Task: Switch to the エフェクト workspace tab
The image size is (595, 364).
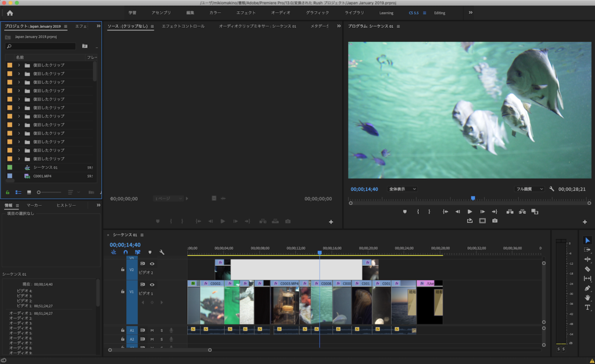Action: click(246, 13)
